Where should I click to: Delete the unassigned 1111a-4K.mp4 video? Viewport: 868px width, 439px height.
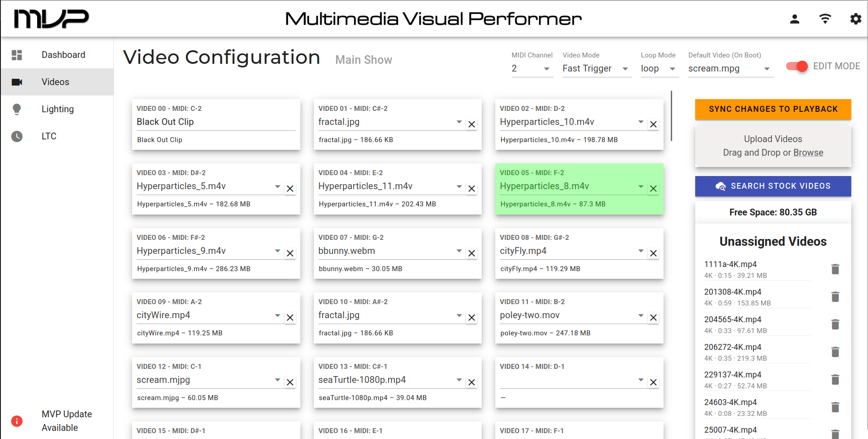pos(835,269)
